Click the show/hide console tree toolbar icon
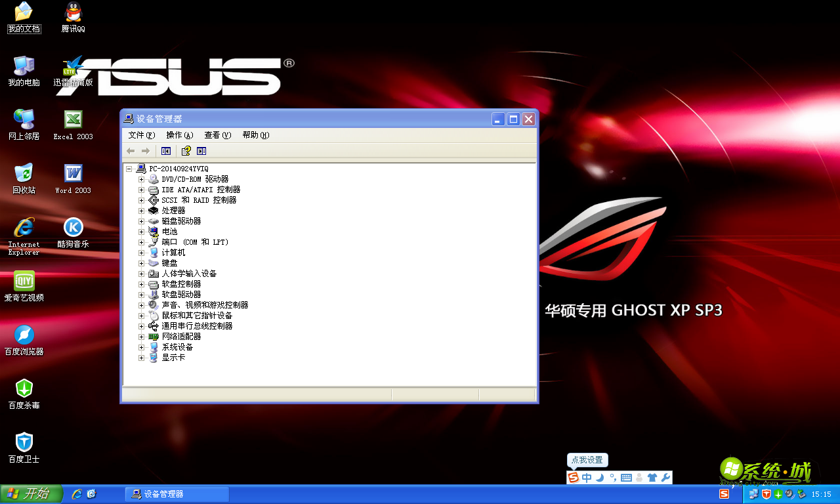 coord(166,151)
